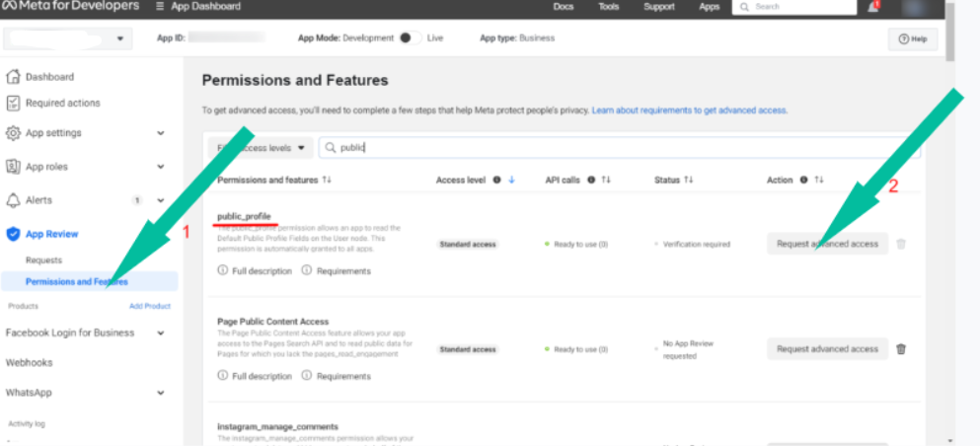Screen dimensions: 980x446
Task: Delete the public_profile permission trash icon
Action: pyautogui.click(x=901, y=244)
